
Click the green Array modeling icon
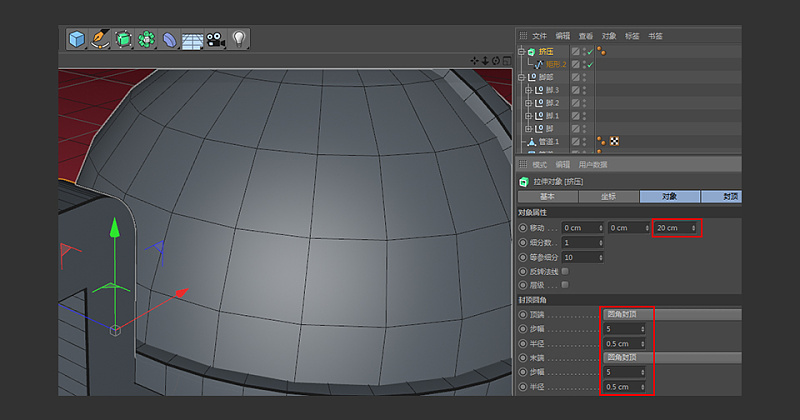tap(148, 39)
